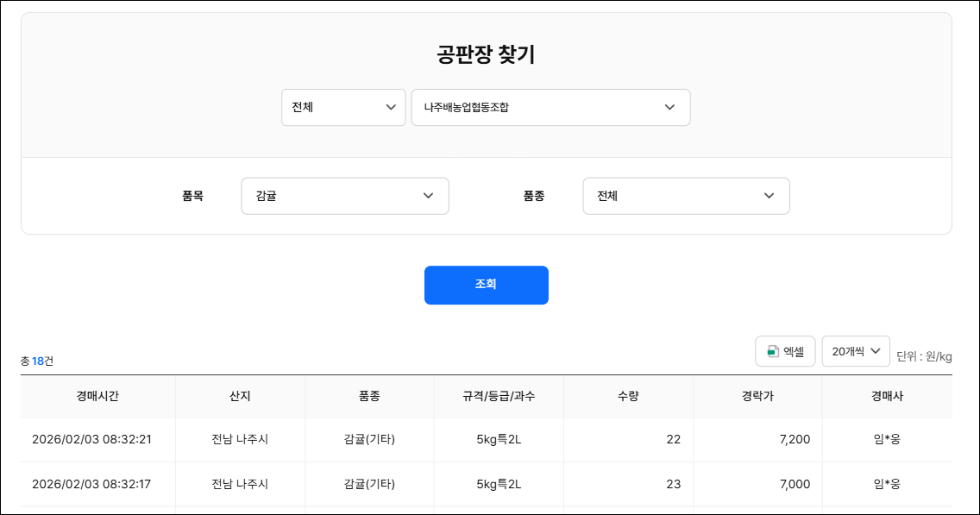Open the 품종 전체 dropdown
Viewport: 980px width, 515px height.
point(686,196)
